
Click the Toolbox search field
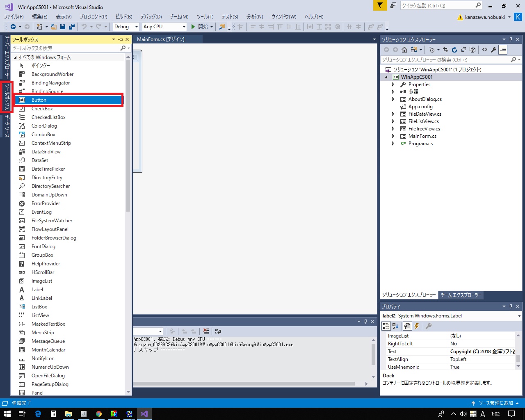tap(66, 48)
